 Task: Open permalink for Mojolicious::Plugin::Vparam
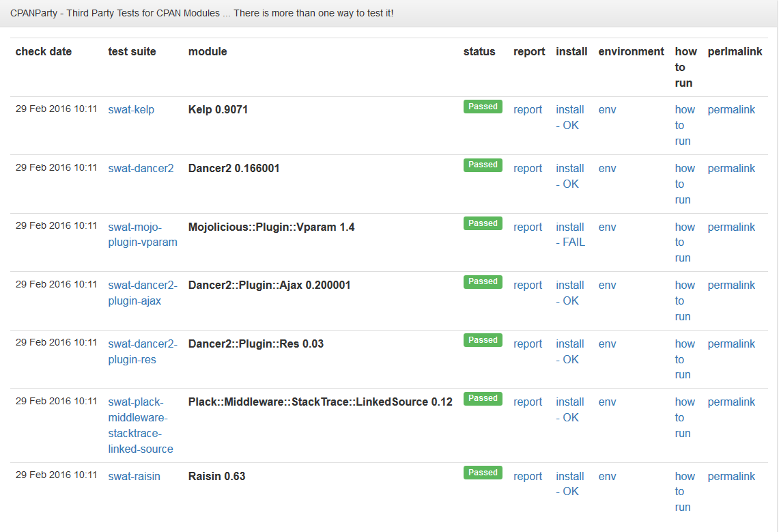point(731,227)
